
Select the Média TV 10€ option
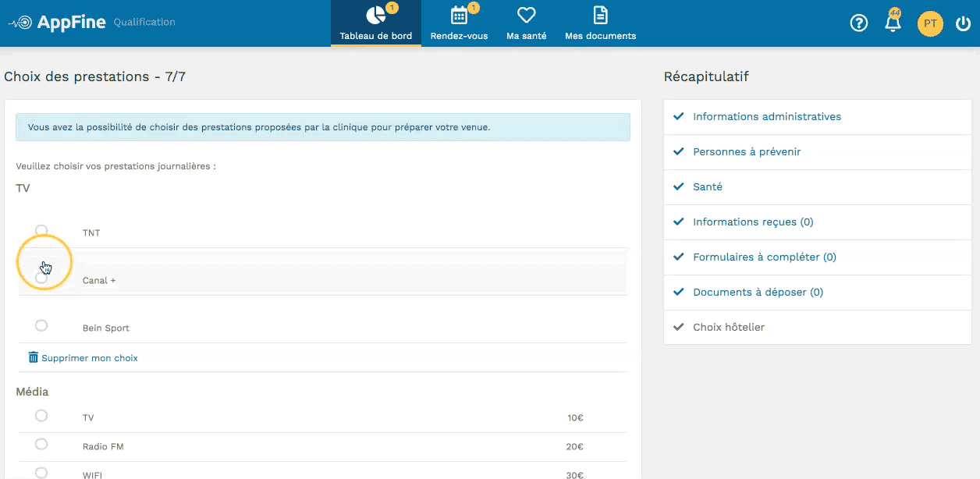(41, 416)
